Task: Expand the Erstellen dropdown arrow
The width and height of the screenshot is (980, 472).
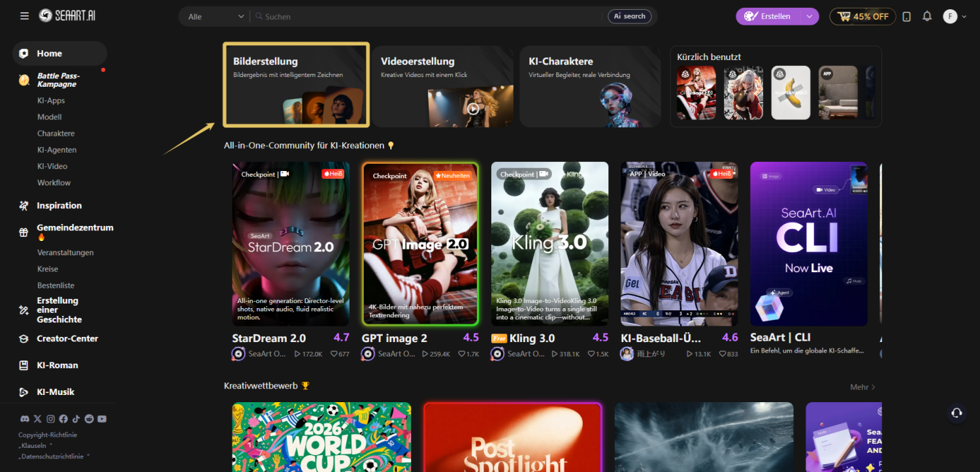Action: click(x=810, y=16)
